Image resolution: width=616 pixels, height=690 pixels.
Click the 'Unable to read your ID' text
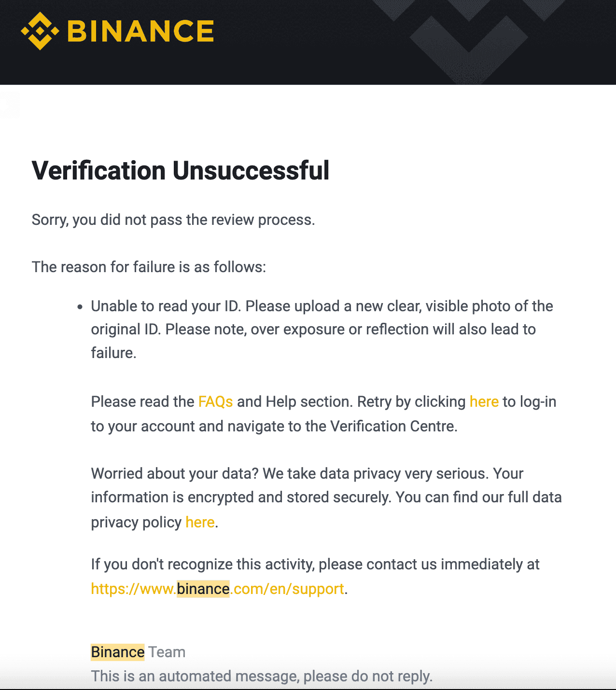(x=166, y=306)
